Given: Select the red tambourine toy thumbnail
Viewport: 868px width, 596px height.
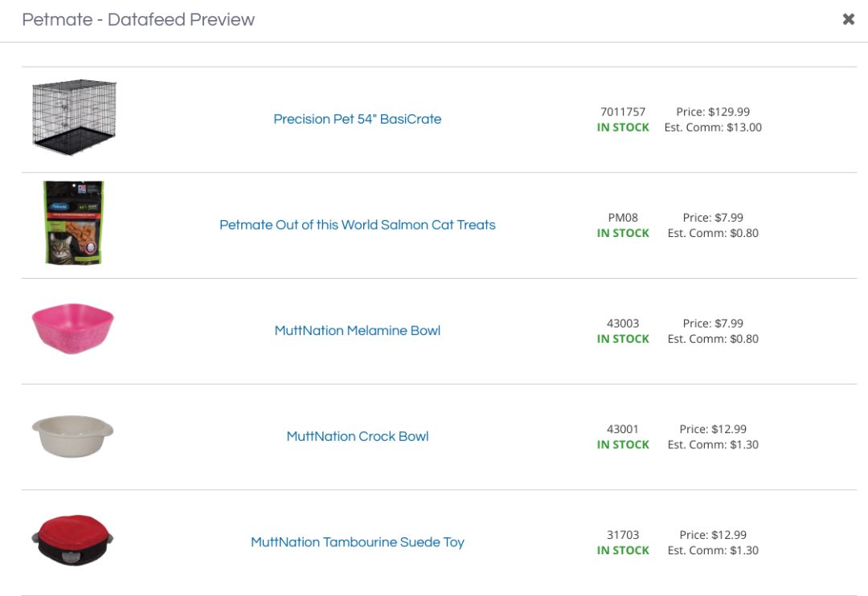Looking at the screenshot, I should 73,541.
